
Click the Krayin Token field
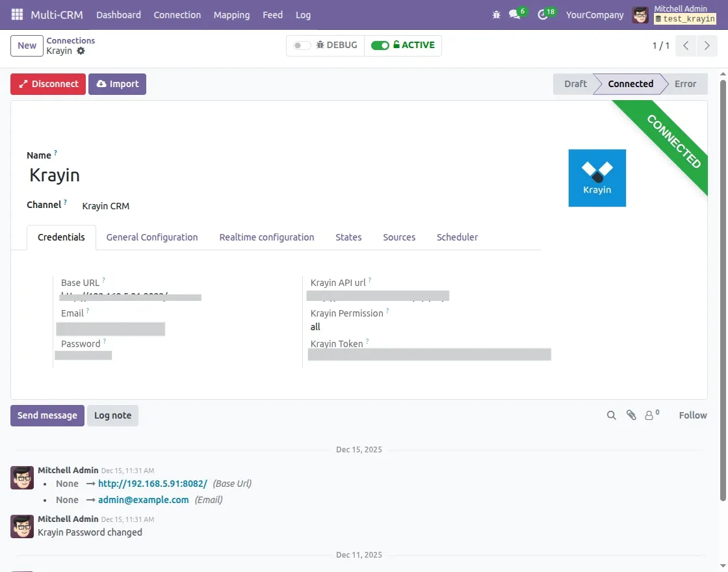430,355
